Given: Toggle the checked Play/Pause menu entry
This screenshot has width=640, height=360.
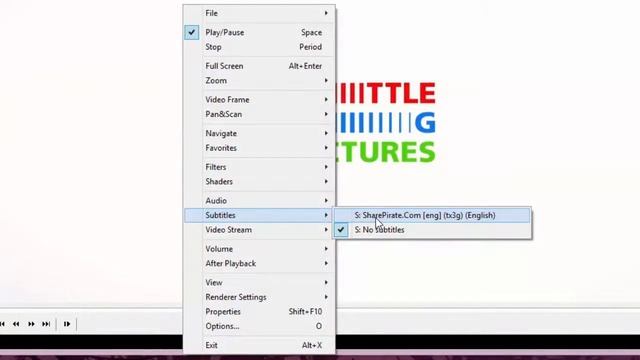Looking at the screenshot, I should (x=259, y=33).
